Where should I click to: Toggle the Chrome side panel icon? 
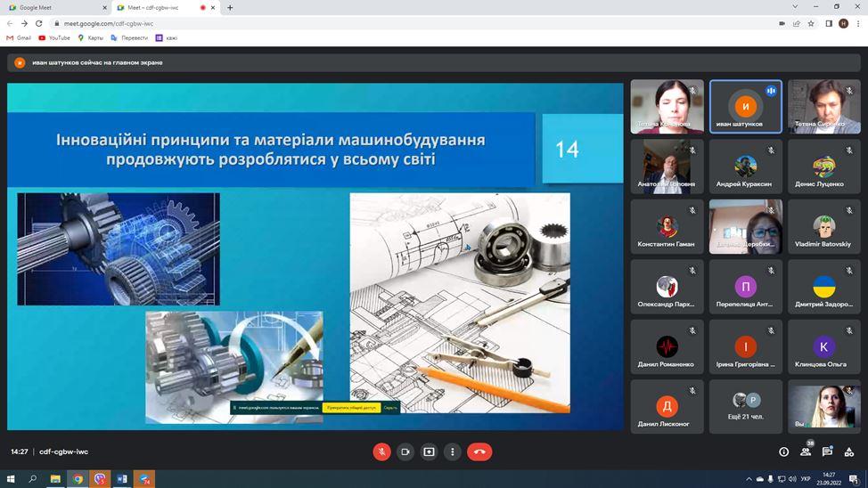[829, 23]
